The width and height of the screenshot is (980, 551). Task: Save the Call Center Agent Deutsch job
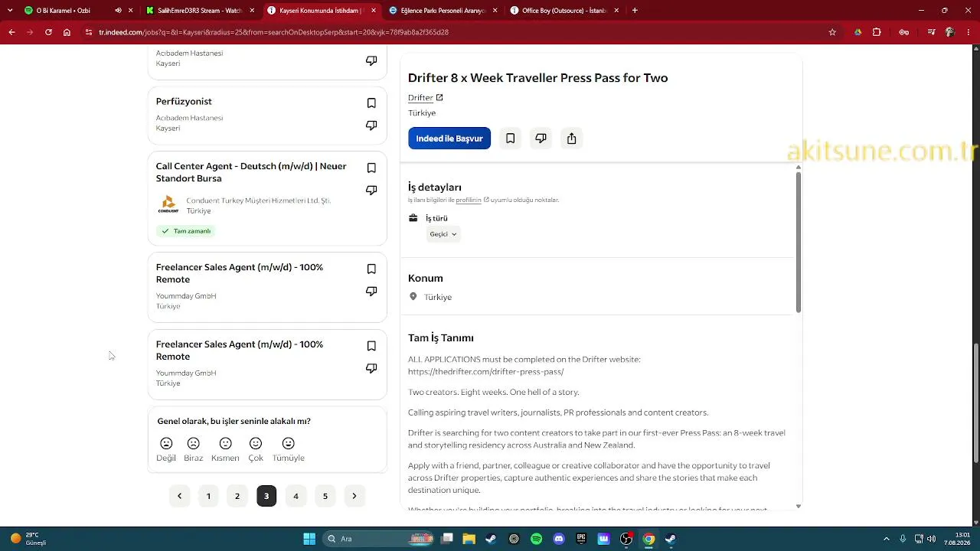pyautogui.click(x=371, y=168)
